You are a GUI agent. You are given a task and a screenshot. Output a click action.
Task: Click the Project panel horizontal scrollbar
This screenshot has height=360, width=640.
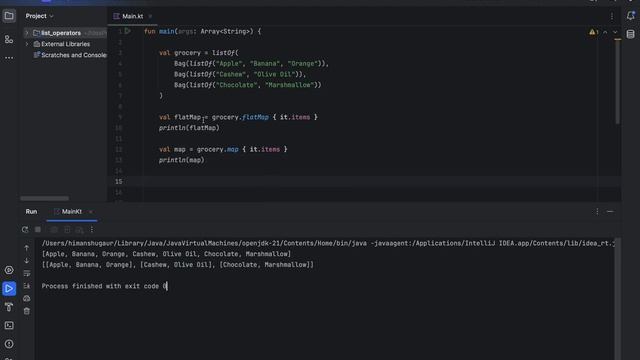(45, 198)
